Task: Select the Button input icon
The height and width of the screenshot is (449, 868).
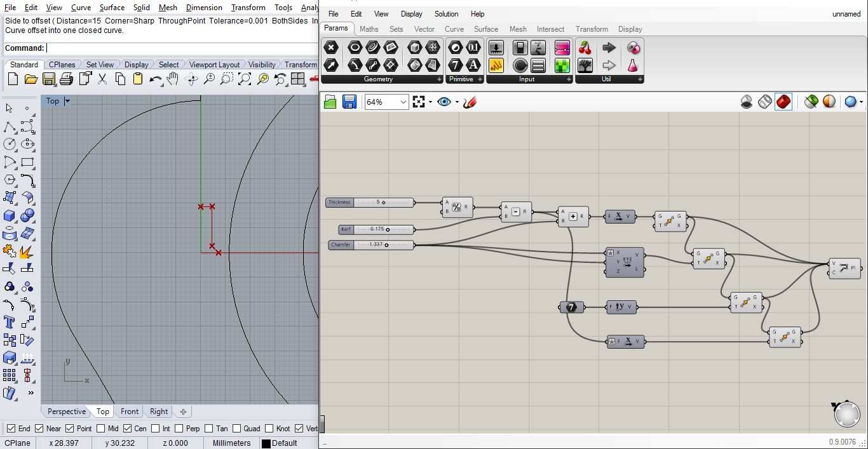Action: [520, 65]
